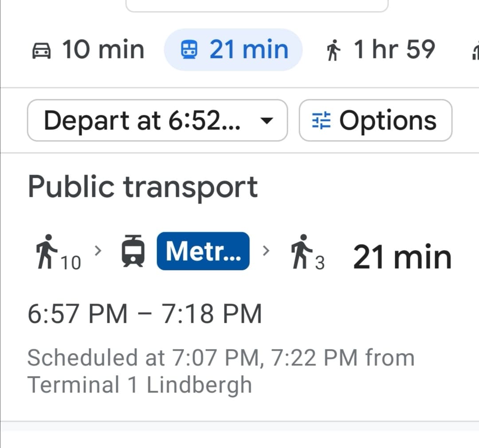Click the 3-minute walking segment icon

(302, 252)
